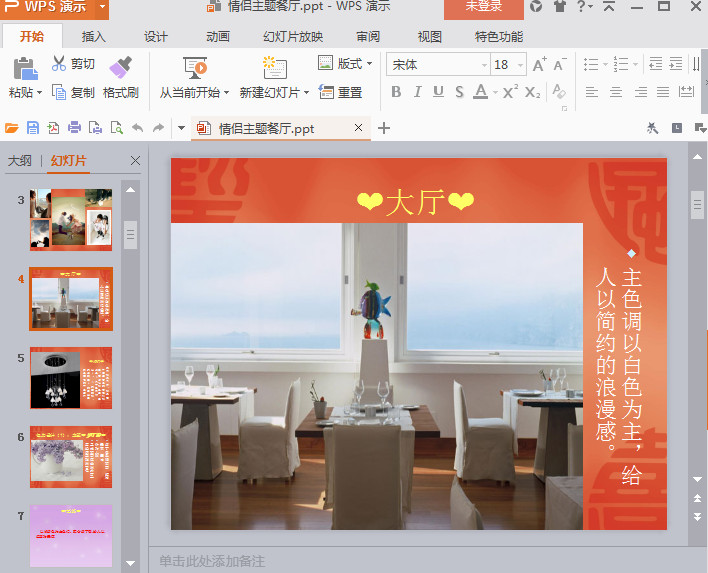Open the font name 宋体 dropdown
The width and height of the screenshot is (708, 573).
484,65
